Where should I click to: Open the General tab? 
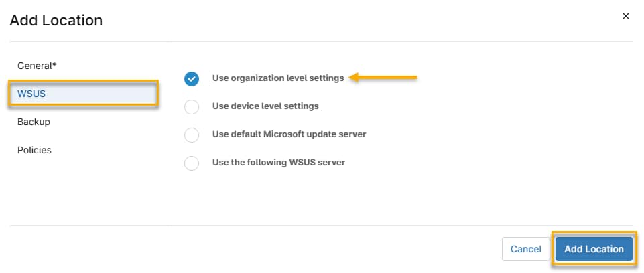pyautogui.click(x=36, y=66)
